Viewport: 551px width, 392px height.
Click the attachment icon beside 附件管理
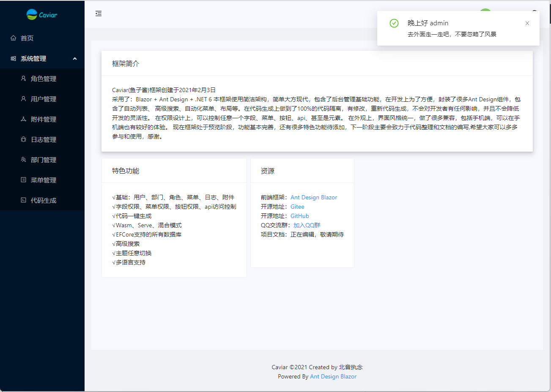[23, 119]
